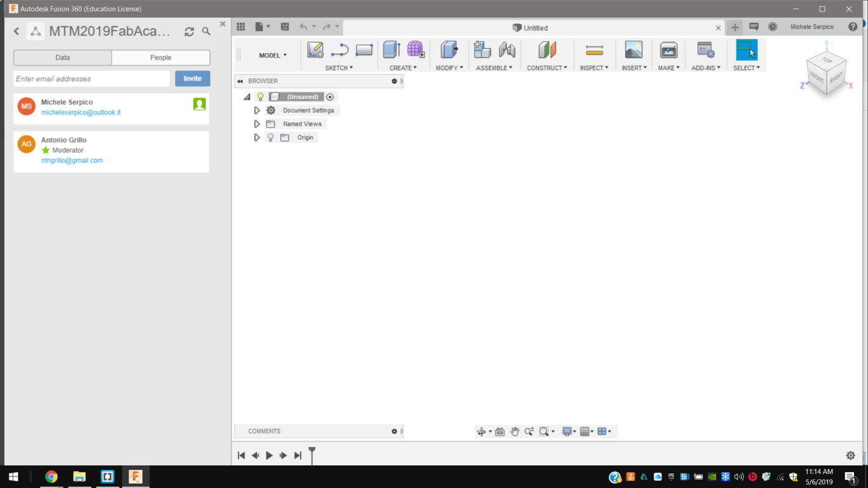Expand the Origin folder node
Screen dimensions: 868x488
tap(257, 137)
